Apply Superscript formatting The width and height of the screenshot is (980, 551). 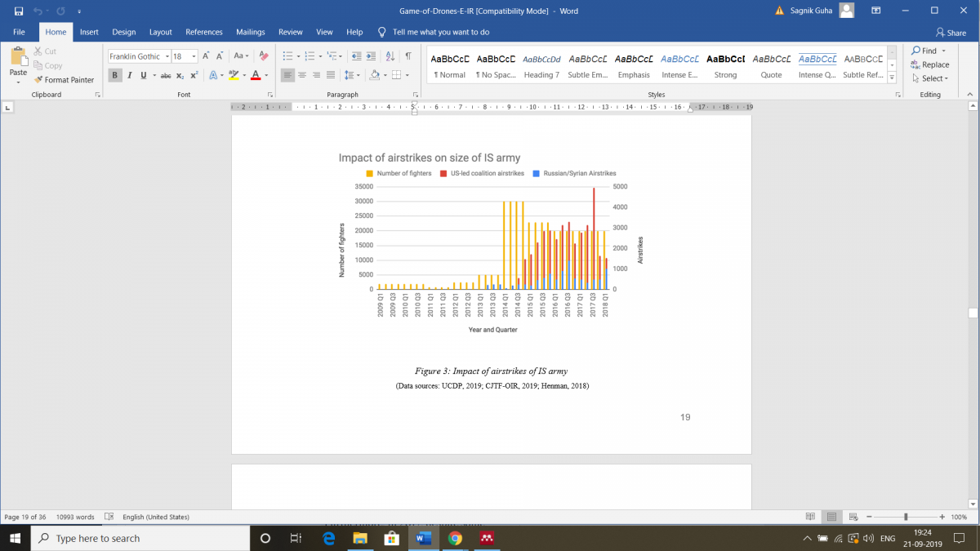pyautogui.click(x=194, y=75)
